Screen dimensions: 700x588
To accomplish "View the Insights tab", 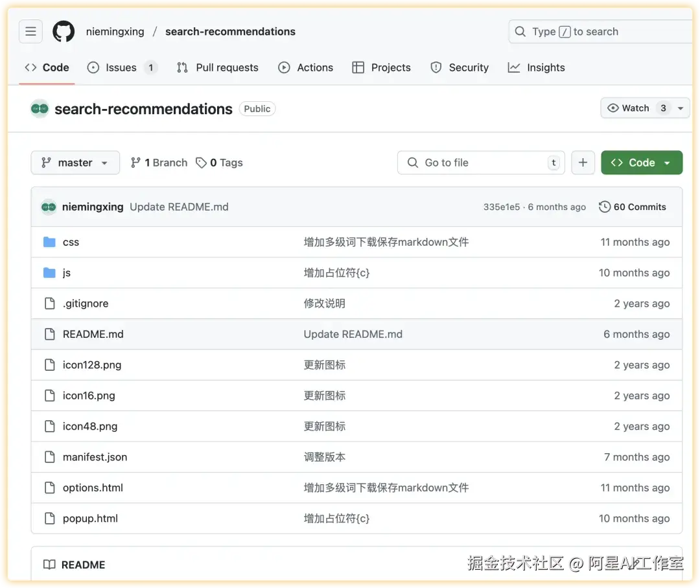I will click(537, 67).
